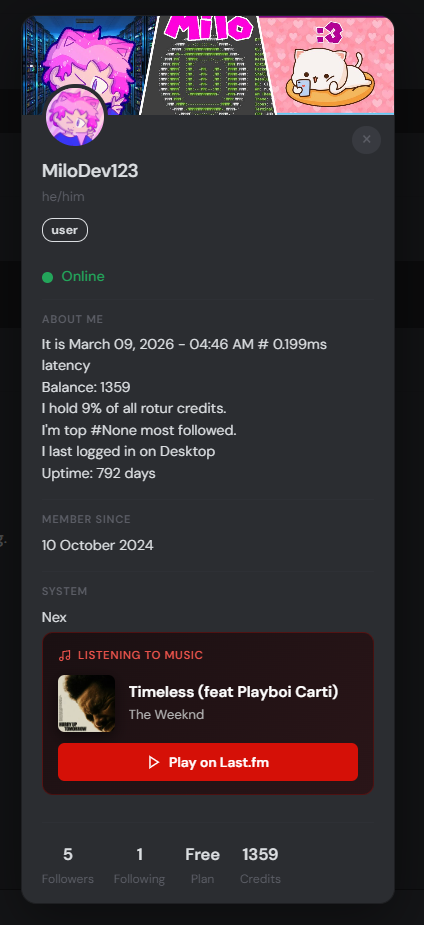The height and width of the screenshot is (925, 424).
Task: Click the Nex system name
Action: [x=54, y=618]
